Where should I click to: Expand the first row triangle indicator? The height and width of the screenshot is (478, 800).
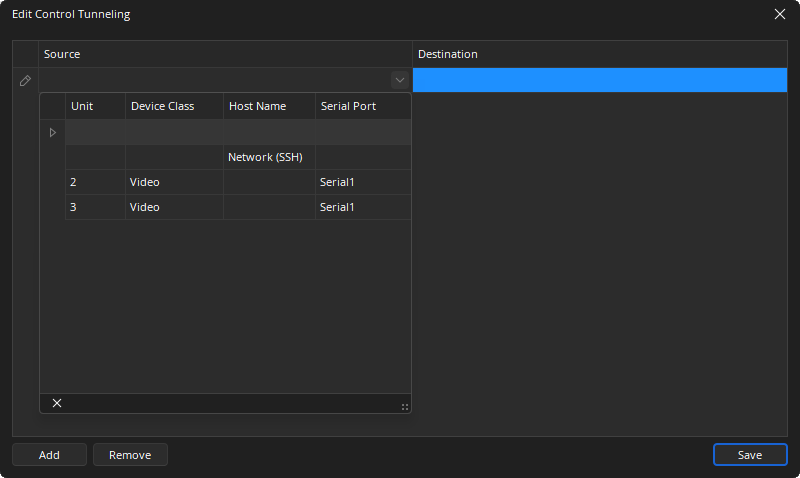53,132
